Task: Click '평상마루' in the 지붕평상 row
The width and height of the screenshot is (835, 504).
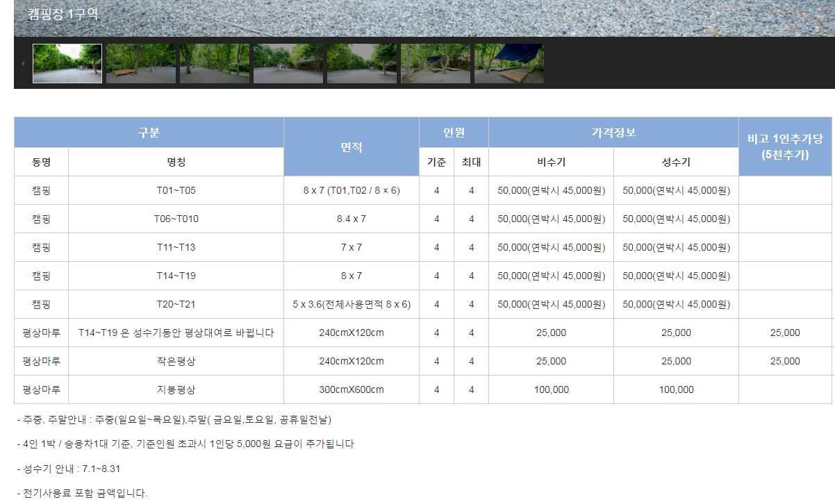Action: click(x=41, y=389)
